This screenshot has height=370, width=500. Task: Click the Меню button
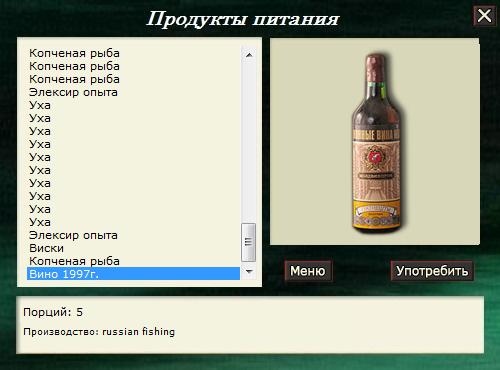(x=308, y=271)
